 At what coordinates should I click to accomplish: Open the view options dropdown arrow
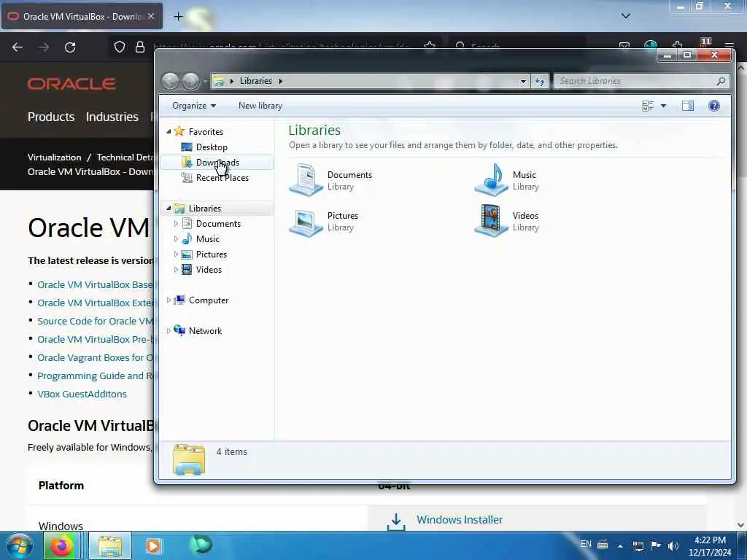663,106
